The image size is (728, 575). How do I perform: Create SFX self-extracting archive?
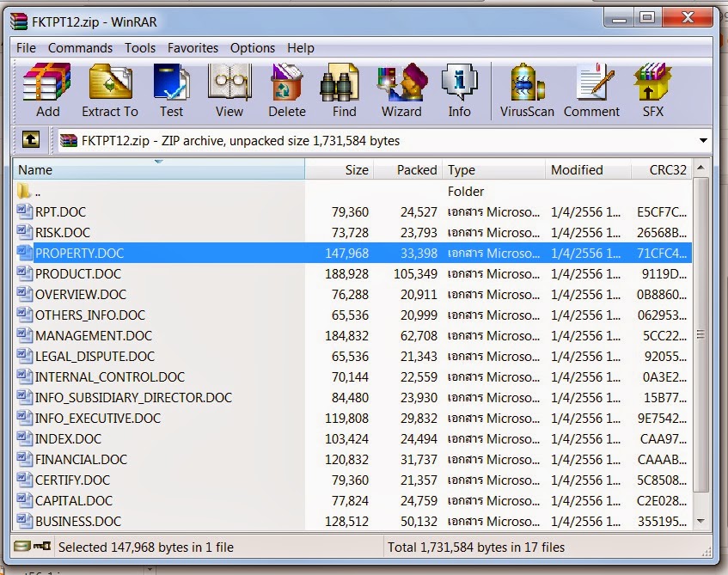[x=652, y=90]
